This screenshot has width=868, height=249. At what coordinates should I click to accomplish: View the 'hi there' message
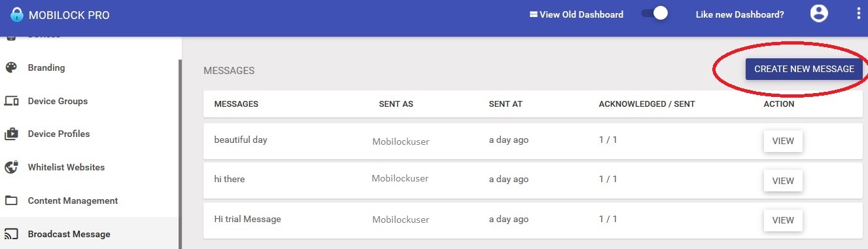[x=783, y=181]
